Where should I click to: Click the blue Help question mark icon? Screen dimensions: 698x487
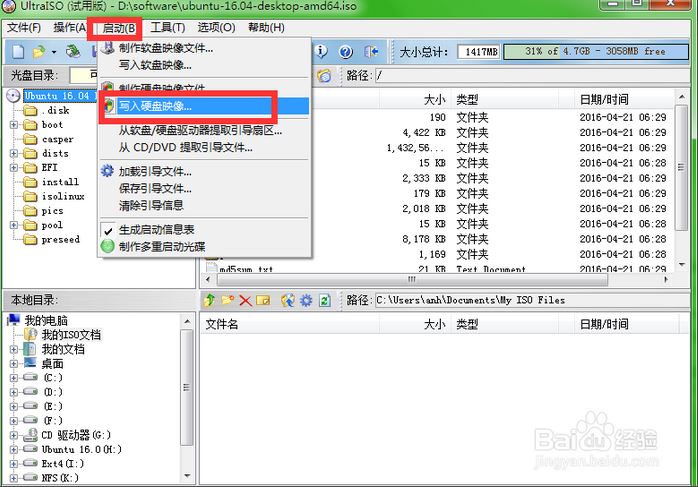[346, 52]
